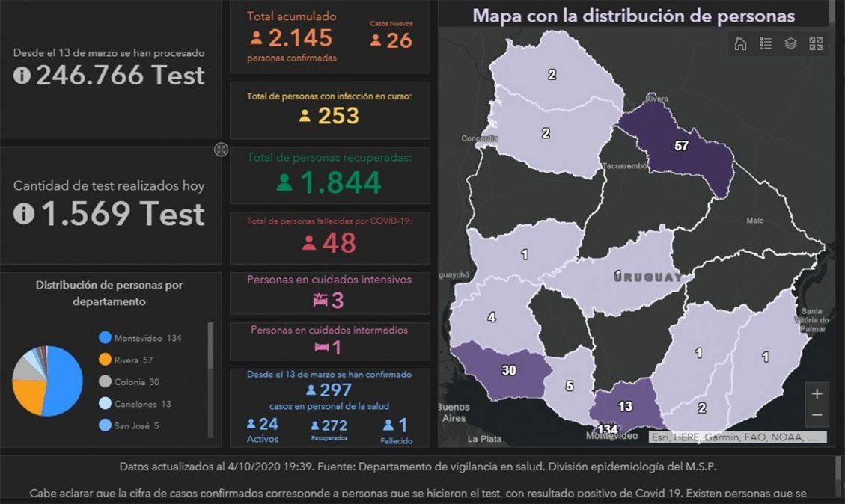Viewport: 845px width, 504px height.
Task: Click info icon beside 1.569 Test
Action: click(x=24, y=214)
